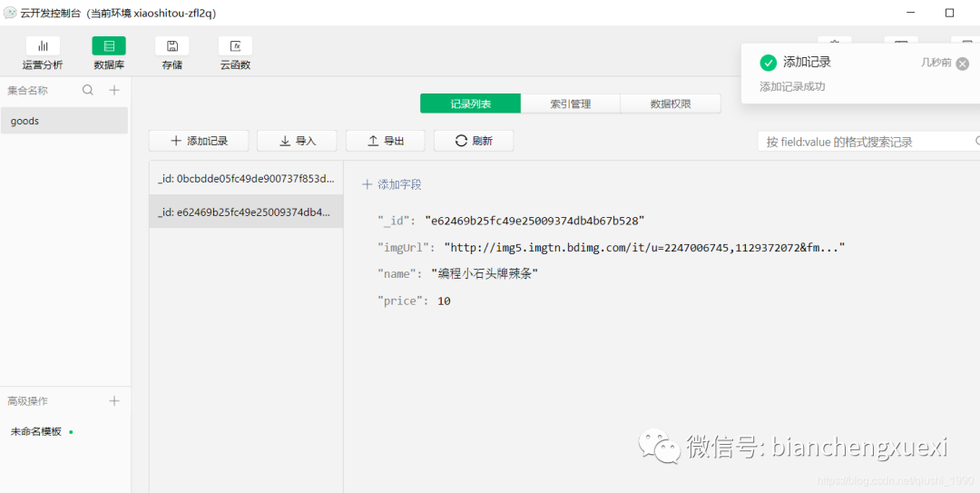Select record _id e62469b25fc49e25...
Viewport: 980px width, 493px height.
pyautogui.click(x=246, y=212)
